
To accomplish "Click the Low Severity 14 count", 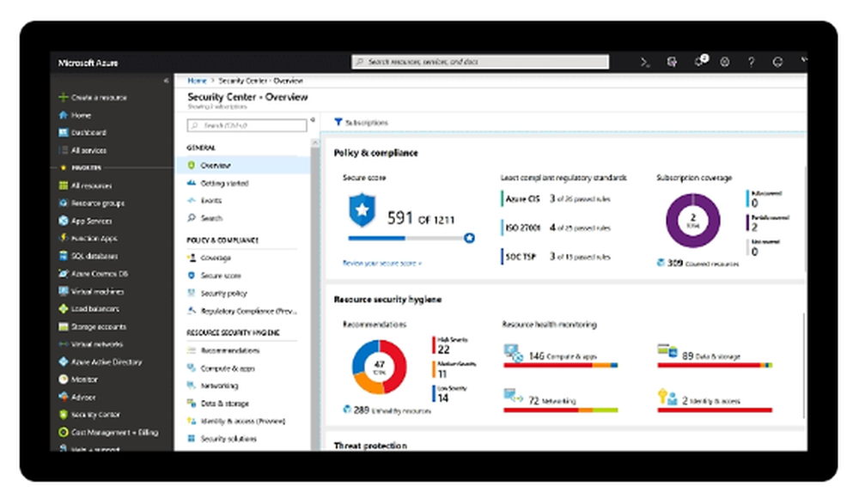I will (450, 394).
